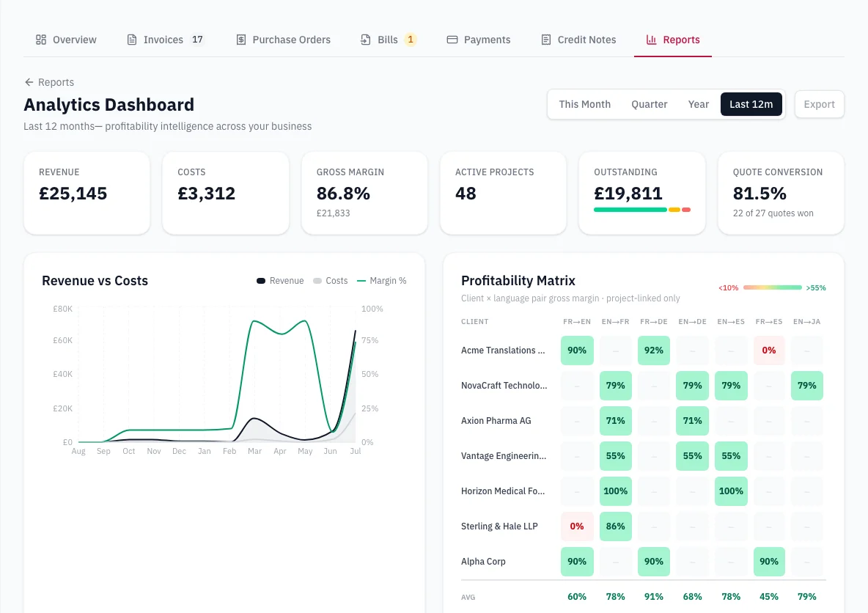This screenshot has height=613, width=868.
Task: Click the FR→EN column header
Action: (577, 322)
